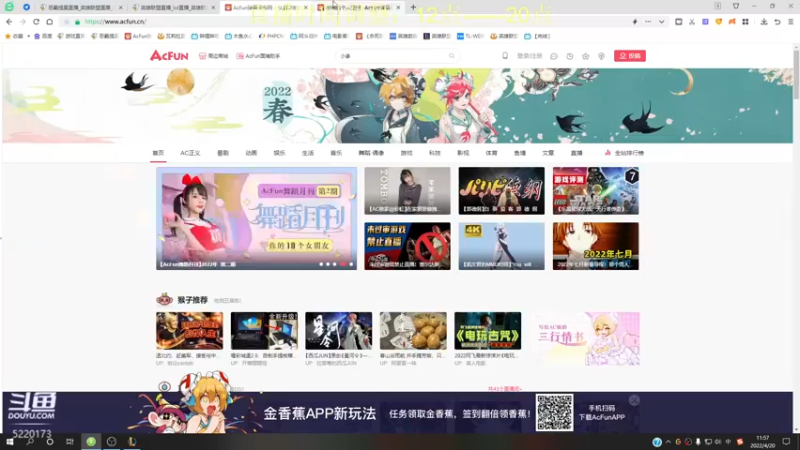Viewport: 800px width, 450px height.
Task: Click the 猴子推荐 section monkey icon
Action: [x=164, y=299]
